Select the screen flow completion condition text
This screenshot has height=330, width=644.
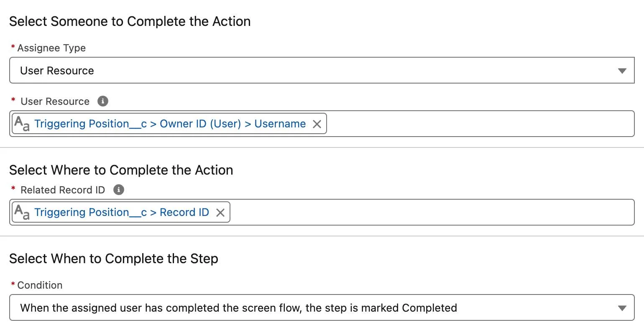coord(238,308)
